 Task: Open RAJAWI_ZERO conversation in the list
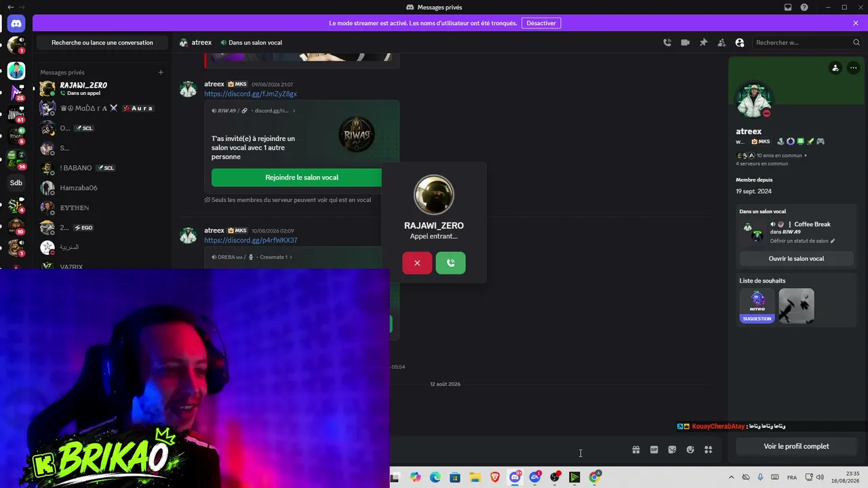click(102, 89)
